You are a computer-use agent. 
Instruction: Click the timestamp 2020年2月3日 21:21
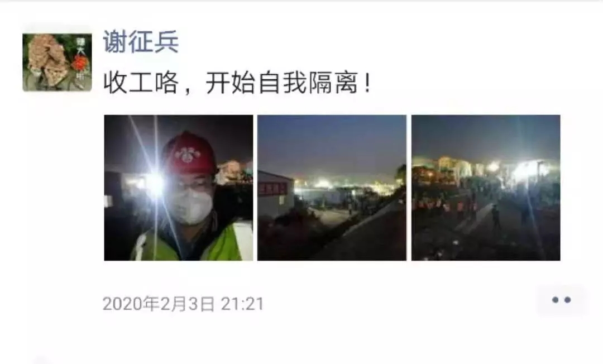[x=183, y=304]
